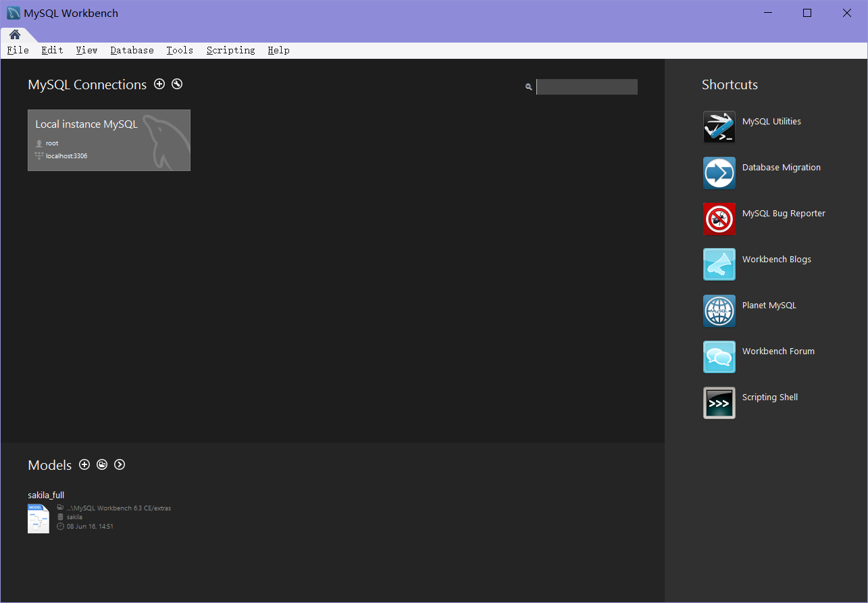Screen dimensions: 868x603
Task: Open the Workbench Blogs icon
Action: pos(719,264)
